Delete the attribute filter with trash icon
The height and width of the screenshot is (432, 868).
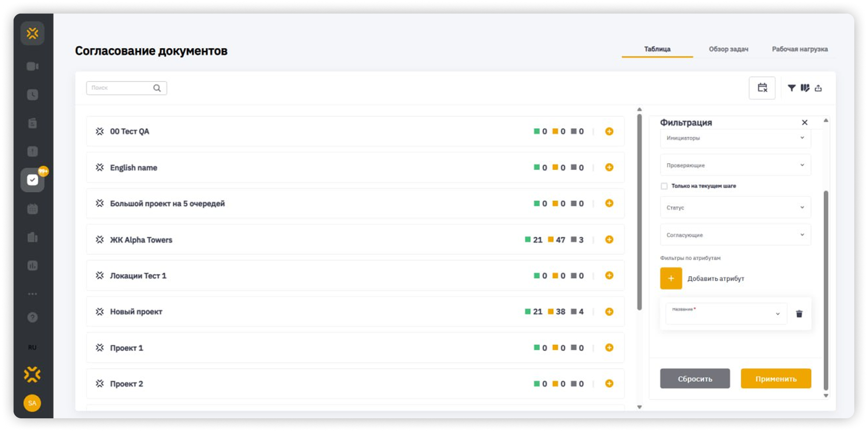tap(799, 314)
